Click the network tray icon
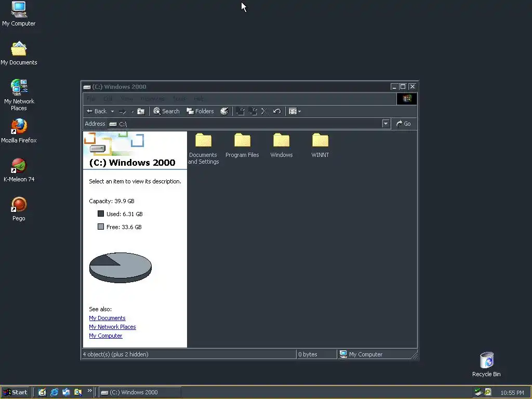 (x=478, y=392)
